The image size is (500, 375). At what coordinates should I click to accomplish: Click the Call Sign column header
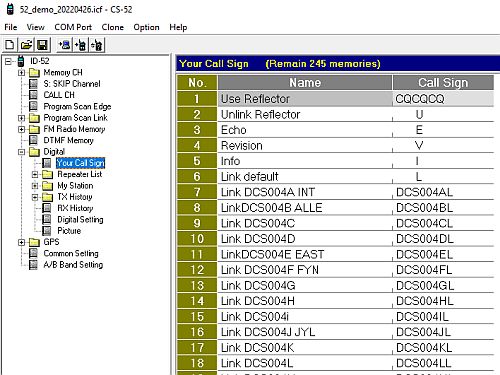(443, 83)
